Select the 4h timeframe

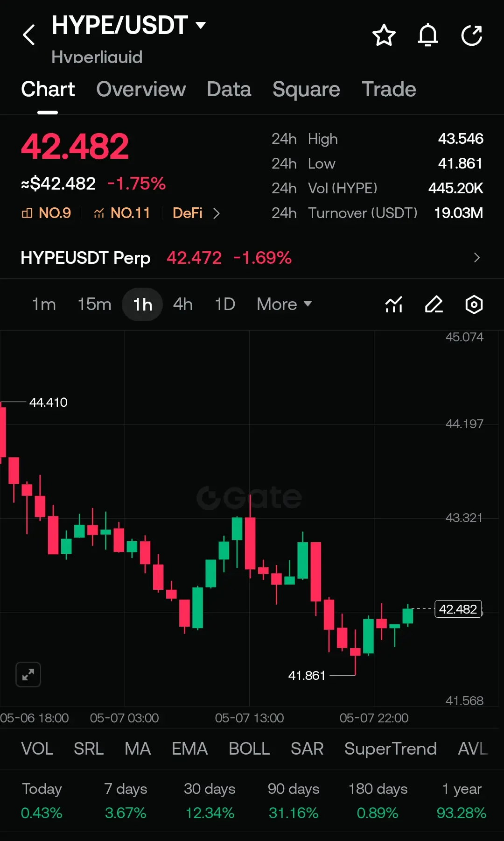click(183, 304)
